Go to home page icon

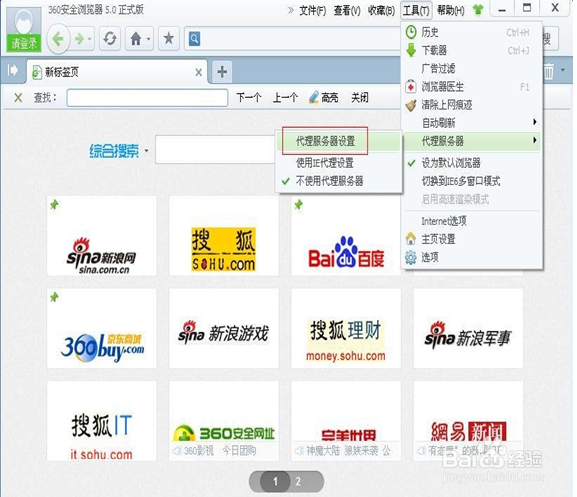[136, 38]
